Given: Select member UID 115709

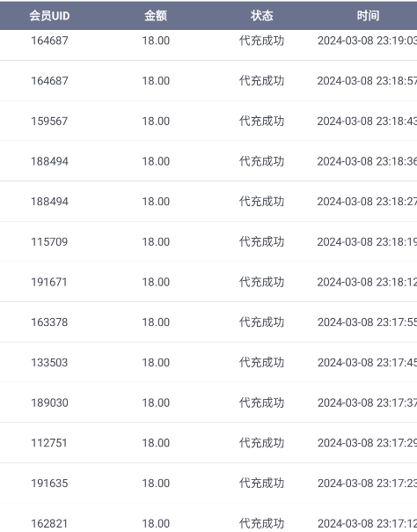Looking at the screenshot, I should coord(49,242).
